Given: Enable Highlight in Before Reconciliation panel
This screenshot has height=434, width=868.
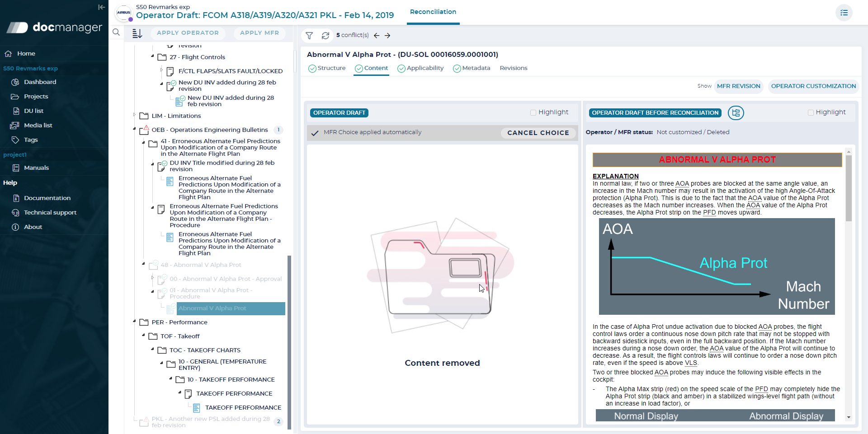Looking at the screenshot, I should click(x=811, y=112).
